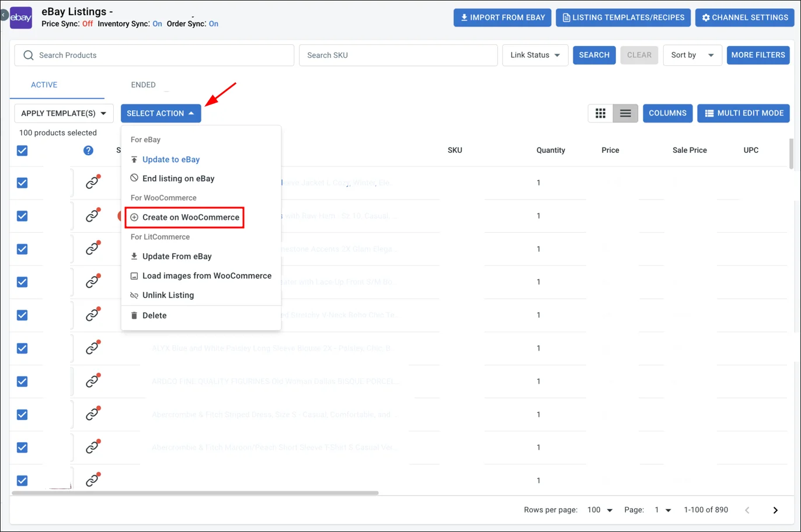Click link icon in the Rhinestone Accents row
This screenshot has width=801, height=532.
click(x=92, y=249)
